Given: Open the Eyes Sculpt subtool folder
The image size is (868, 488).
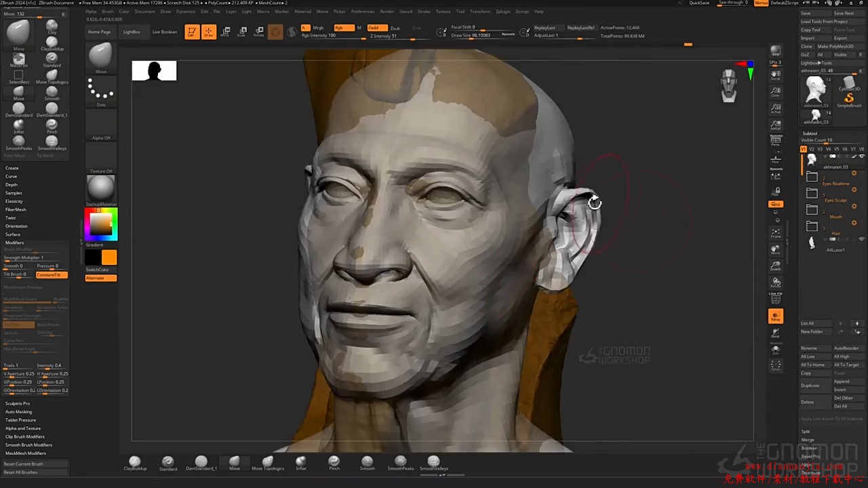Looking at the screenshot, I should 812,193.
